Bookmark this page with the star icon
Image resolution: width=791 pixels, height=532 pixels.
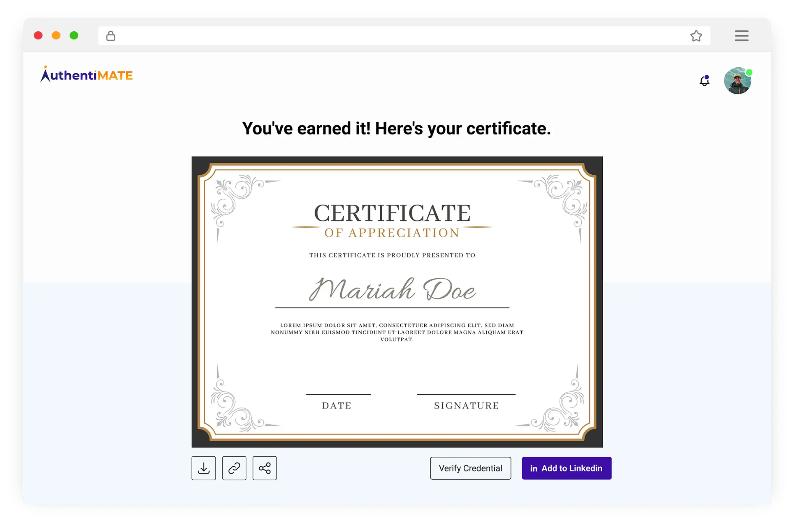coord(696,36)
